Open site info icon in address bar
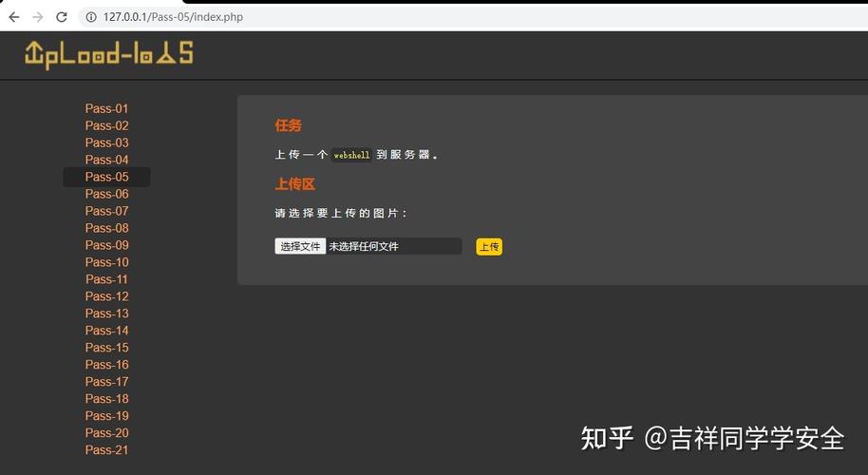Screen dimensions: 868x475 (x=90, y=17)
